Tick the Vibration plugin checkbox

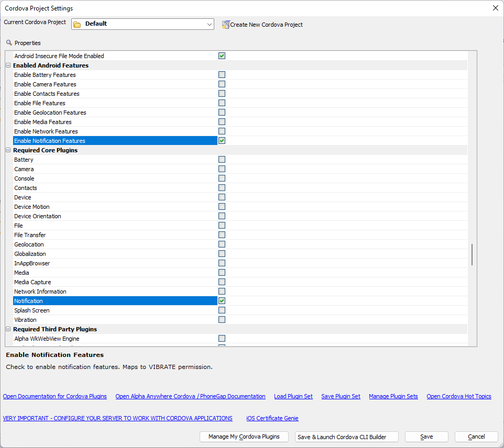coord(222,320)
